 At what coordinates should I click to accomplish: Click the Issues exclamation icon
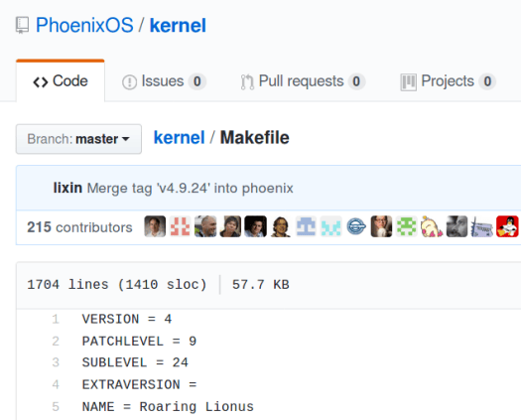pos(129,82)
